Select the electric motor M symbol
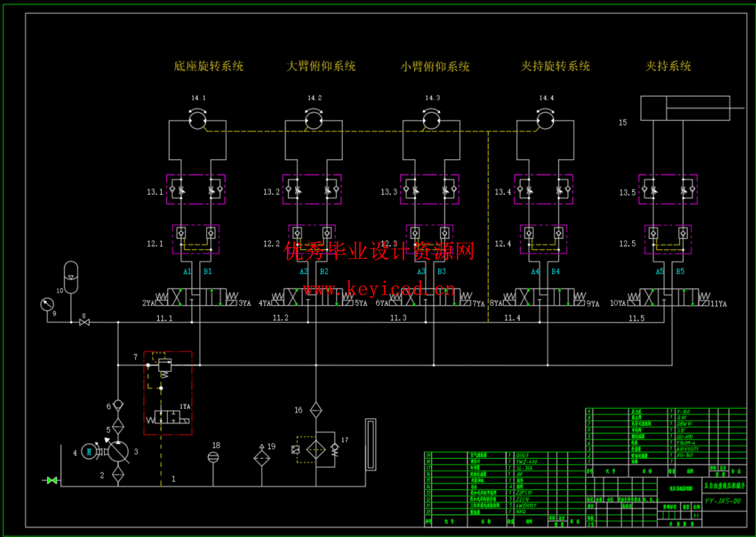756x537 pixels. coord(88,452)
